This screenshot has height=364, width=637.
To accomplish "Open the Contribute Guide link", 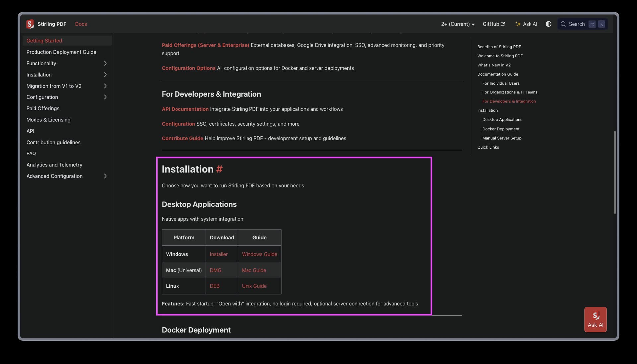I will tap(182, 138).
